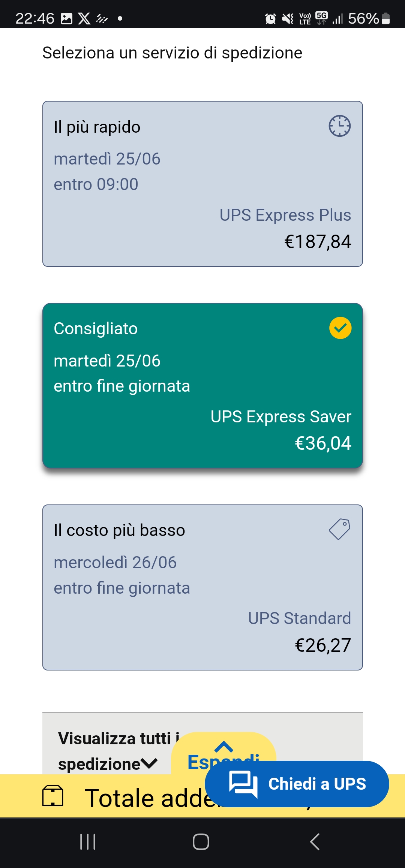Open the Chiedi a UPS chat
The image size is (405, 868).
coord(297,784)
